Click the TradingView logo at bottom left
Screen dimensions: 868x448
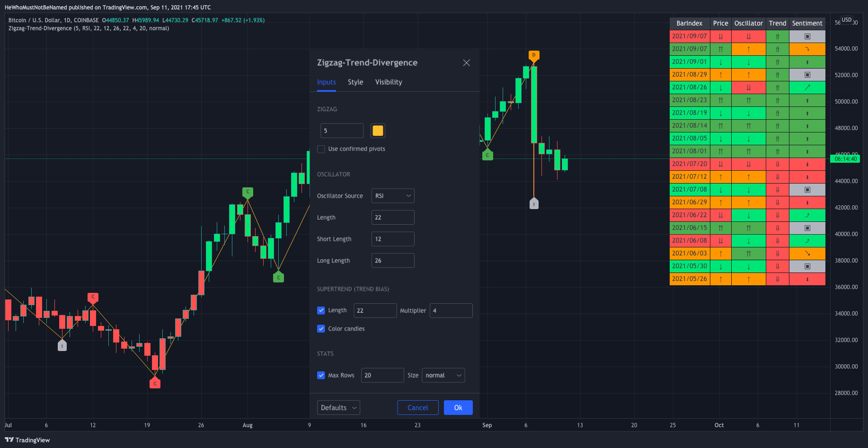[27, 440]
